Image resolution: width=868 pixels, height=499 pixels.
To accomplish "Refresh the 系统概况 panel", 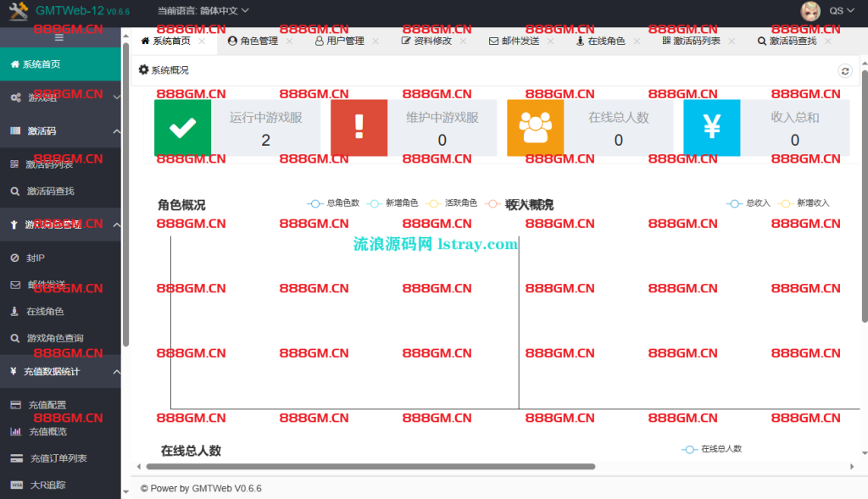I will click(844, 71).
